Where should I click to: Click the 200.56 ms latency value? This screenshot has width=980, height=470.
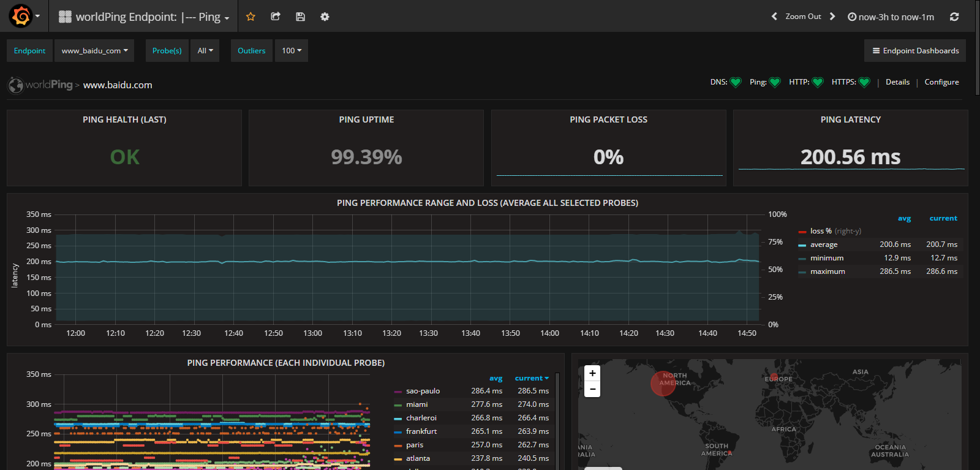pyautogui.click(x=851, y=157)
